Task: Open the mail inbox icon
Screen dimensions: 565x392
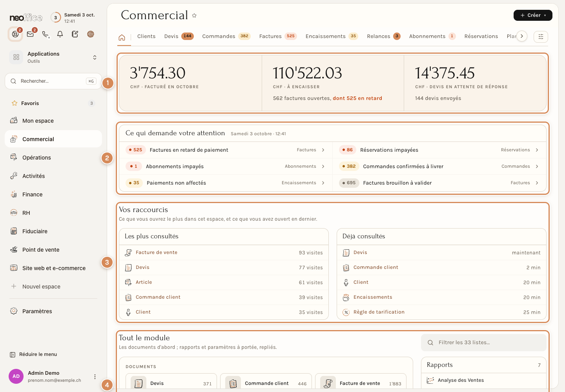Action: coord(30,34)
